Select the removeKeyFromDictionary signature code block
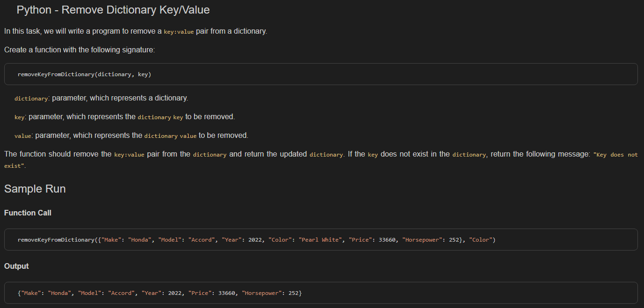The width and height of the screenshot is (644, 308). coord(84,74)
